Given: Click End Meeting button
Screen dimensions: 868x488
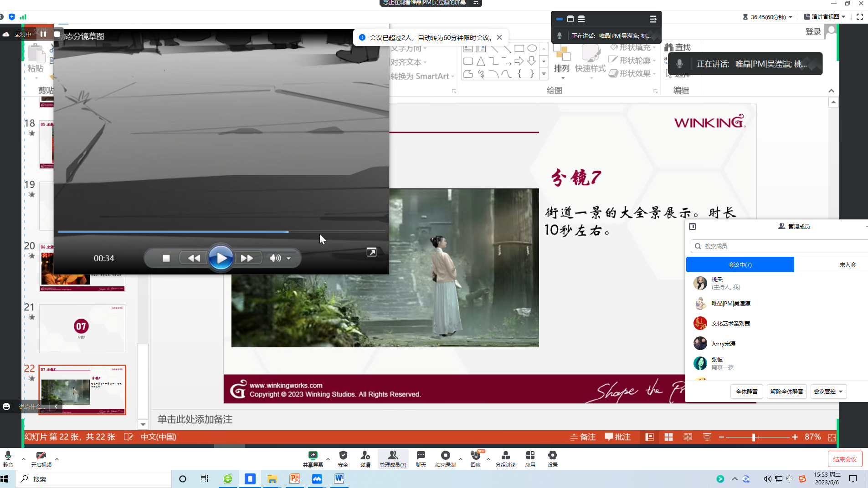Looking at the screenshot, I should point(845,459).
